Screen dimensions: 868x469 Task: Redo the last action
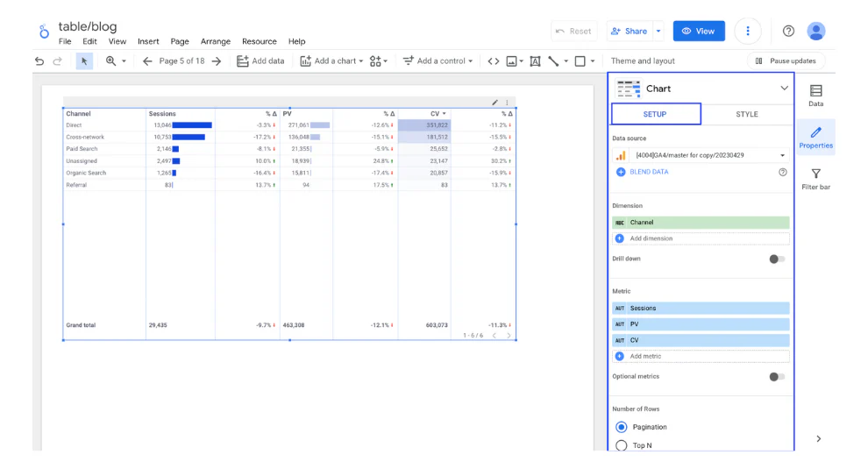(x=57, y=60)
